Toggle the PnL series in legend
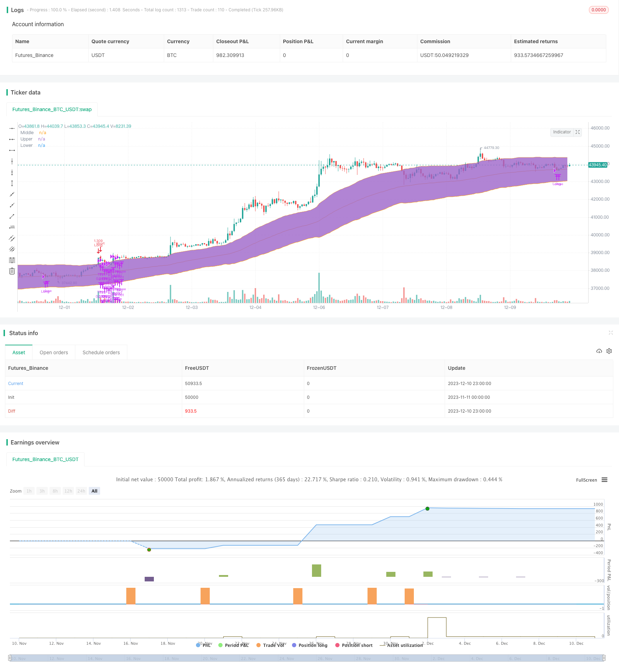Viewport: 619px width, 672px height. (203, 645)
